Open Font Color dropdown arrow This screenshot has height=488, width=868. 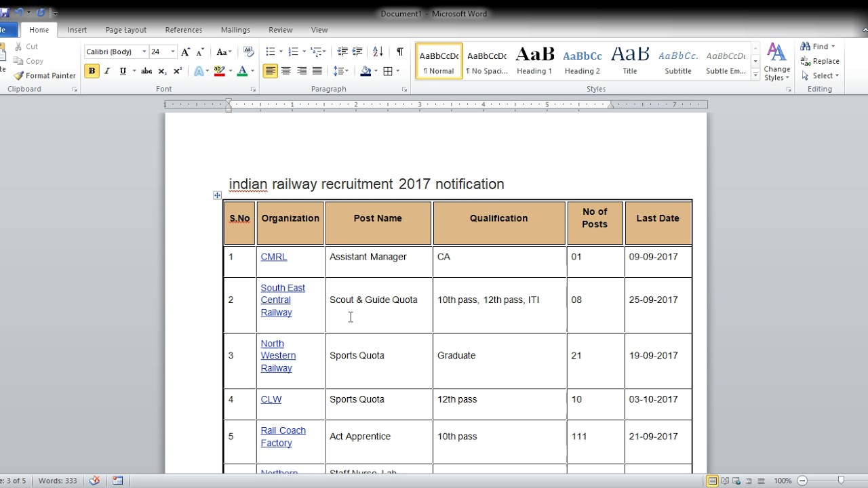(252, 71)
